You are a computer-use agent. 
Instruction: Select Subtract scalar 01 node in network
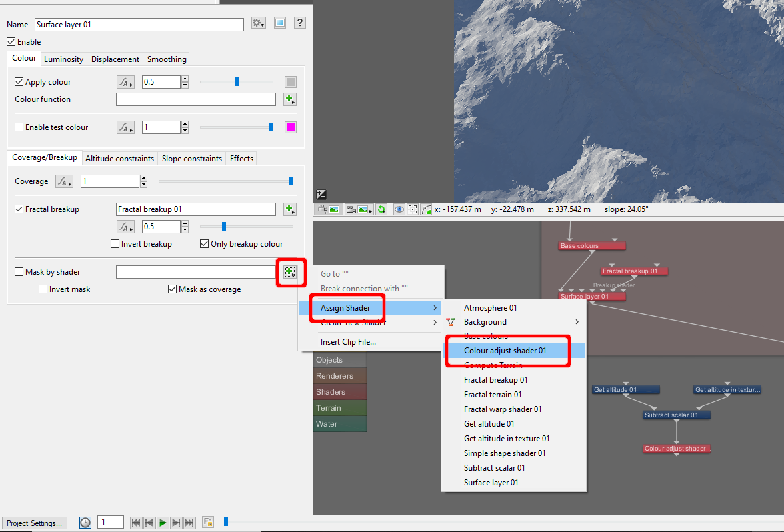pyautogui.click(x=677, y=415)
